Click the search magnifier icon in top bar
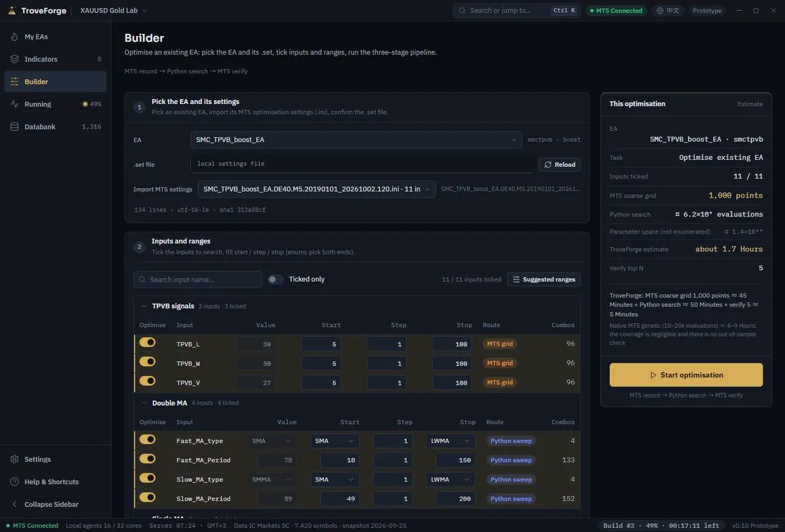Screen dimensions: 785x532 pyautogui.click(x=462, y=10)
